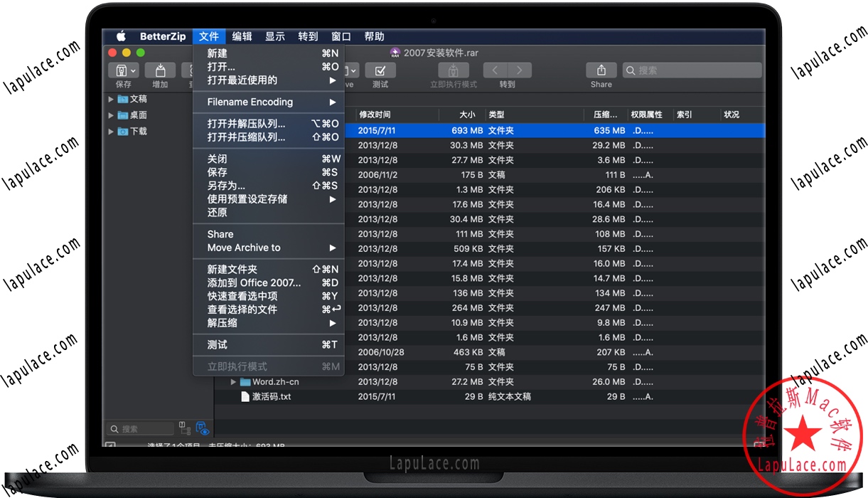Sort by 修改时间 column header
Image resolution: width=868 pixels, height=498 pixels.
(397, 115)
